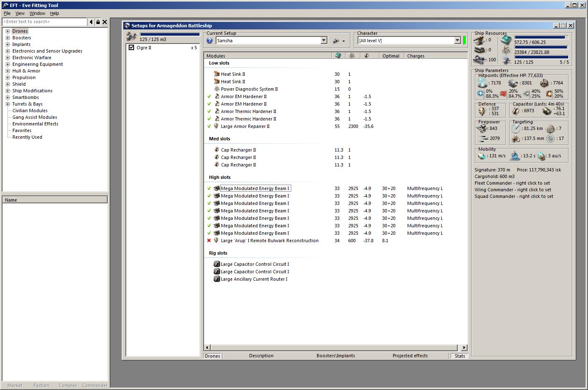The width and height of the screenshot is (588, 390).
Task: Click the drone bay bar above 125 / 125 m3
Action: 170,34
